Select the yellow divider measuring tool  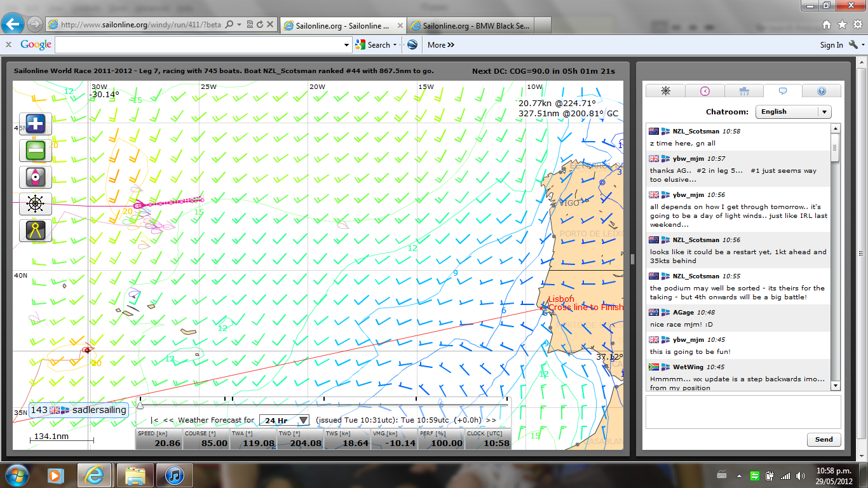point(36,231)
